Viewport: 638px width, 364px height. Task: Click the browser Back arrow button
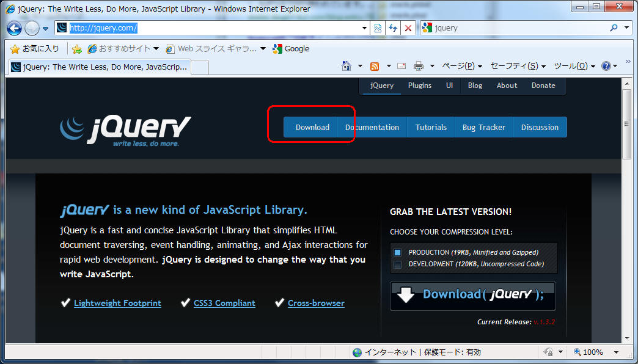tap(15, 28)
